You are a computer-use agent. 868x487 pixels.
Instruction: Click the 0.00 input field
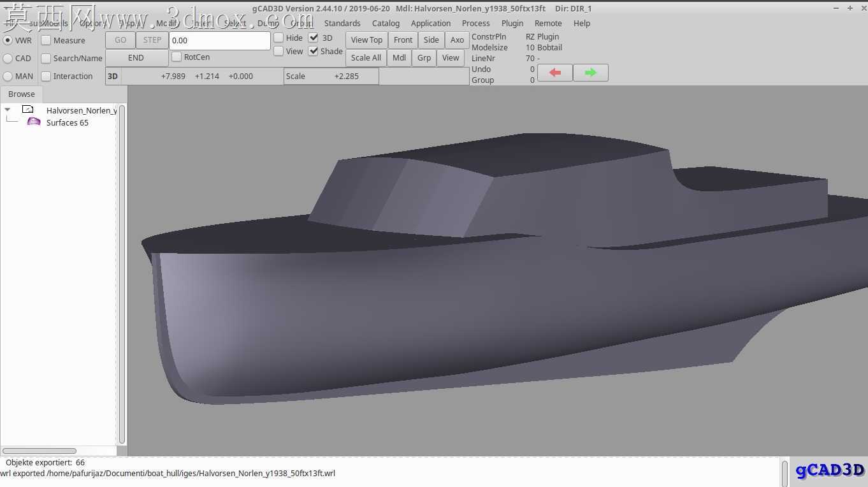(x=220, y=40)
